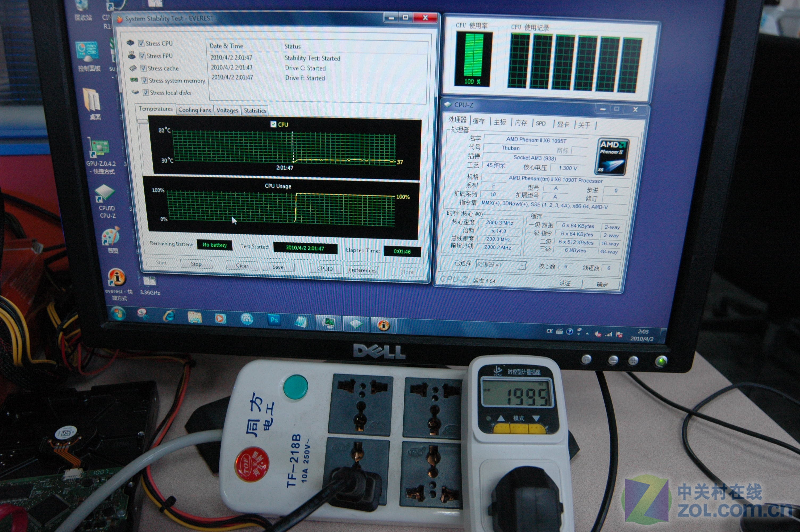Show hidden tray icons arrow
Image resolution: width=800 pixels, height=532 pixels.
[587, 334]
